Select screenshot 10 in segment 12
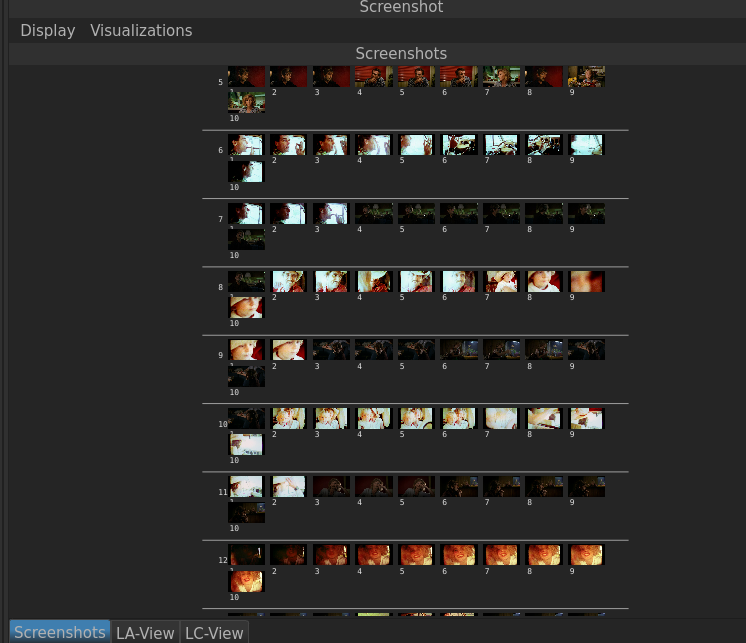Screen dimensions: 746x643 246,581
